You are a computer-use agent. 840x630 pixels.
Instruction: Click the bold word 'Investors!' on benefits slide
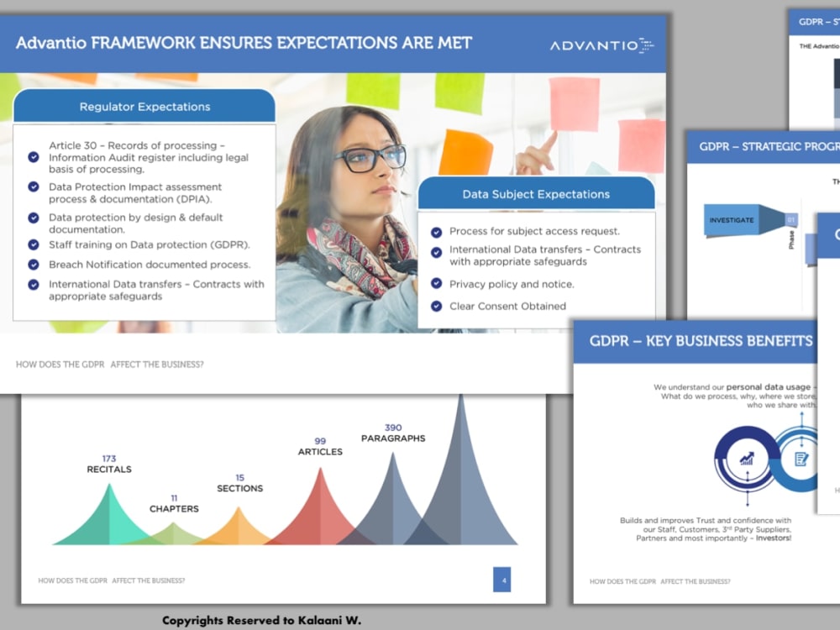click(773, 538)
